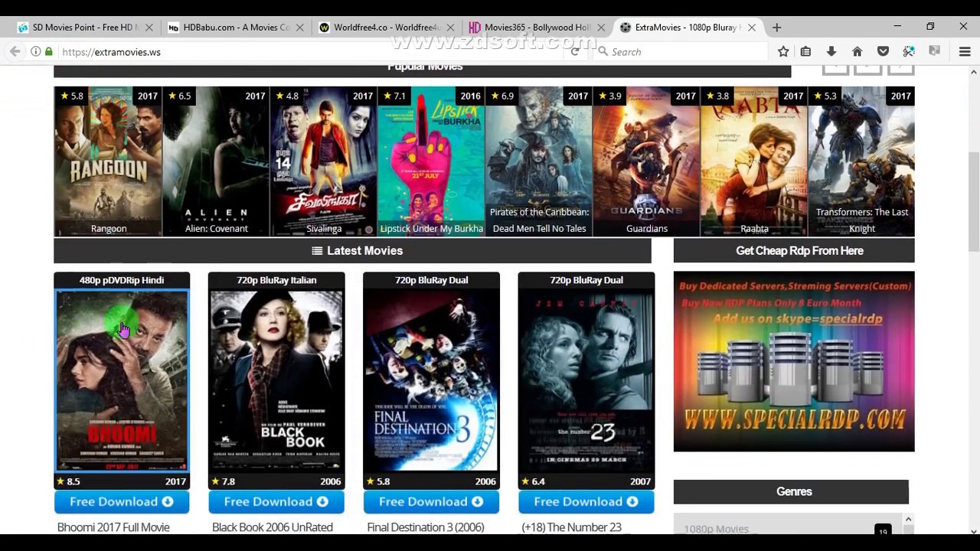Click the 8.5 rating under Bhoomi
The width and height of the screenshot is (980, 551).
click(68, 481)
